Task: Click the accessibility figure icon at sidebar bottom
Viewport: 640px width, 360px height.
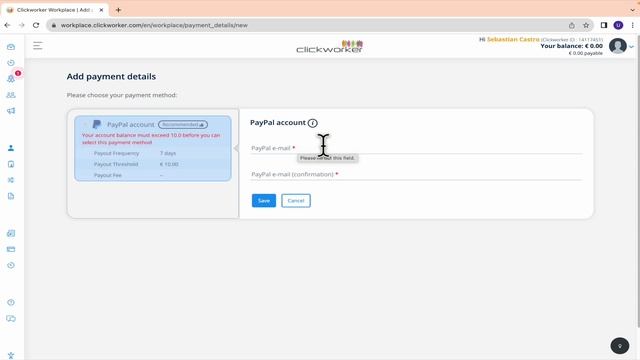Action: point(11,356)
